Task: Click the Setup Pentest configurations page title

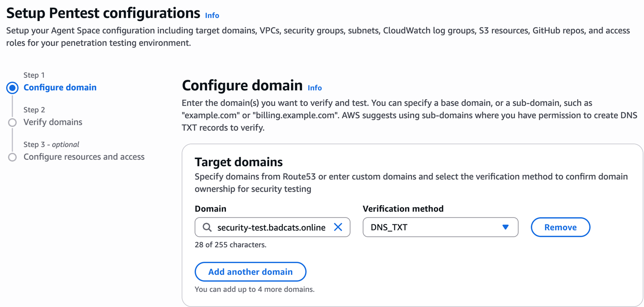Action: [x=103, y=13]
